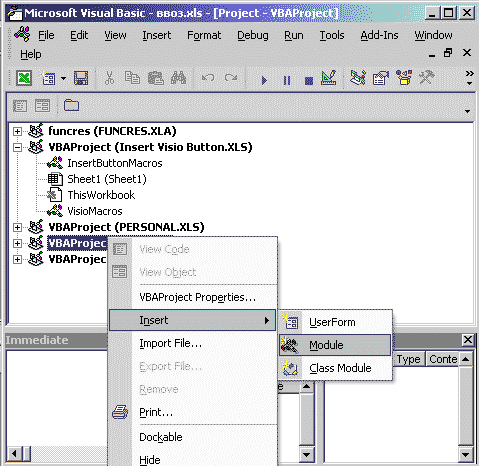Expand the last VBAProject node
Screen dimensions: 479x466
(17, 259)
